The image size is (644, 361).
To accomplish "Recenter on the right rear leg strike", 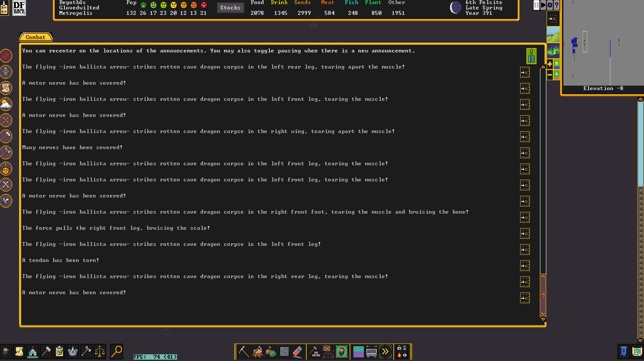I will 525,282.
